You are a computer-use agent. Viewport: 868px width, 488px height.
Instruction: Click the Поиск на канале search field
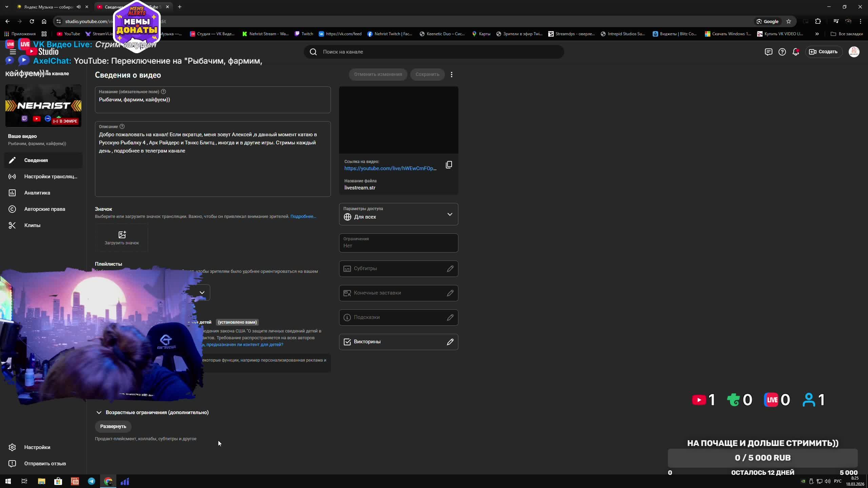(434, 52)
